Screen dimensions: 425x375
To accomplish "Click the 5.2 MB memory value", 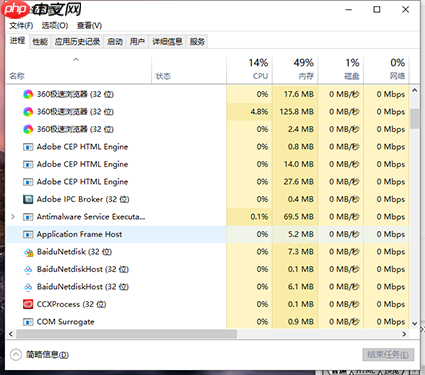I will (301, 234).
